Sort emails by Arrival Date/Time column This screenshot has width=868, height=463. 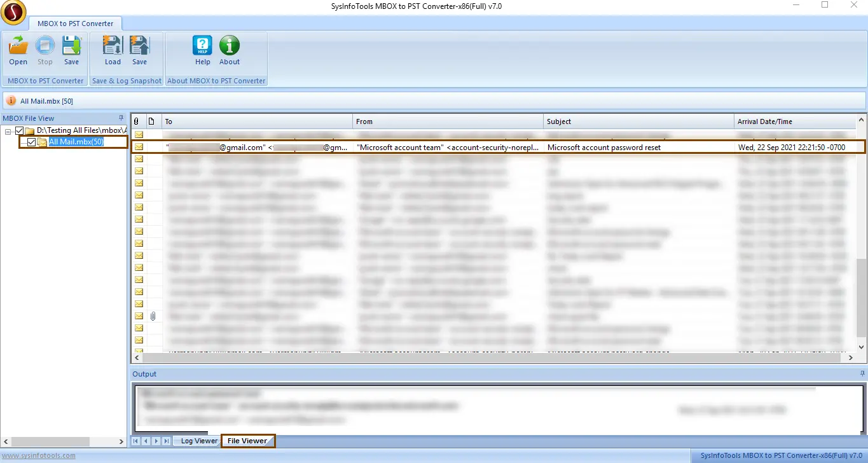(x=795, y=121)
